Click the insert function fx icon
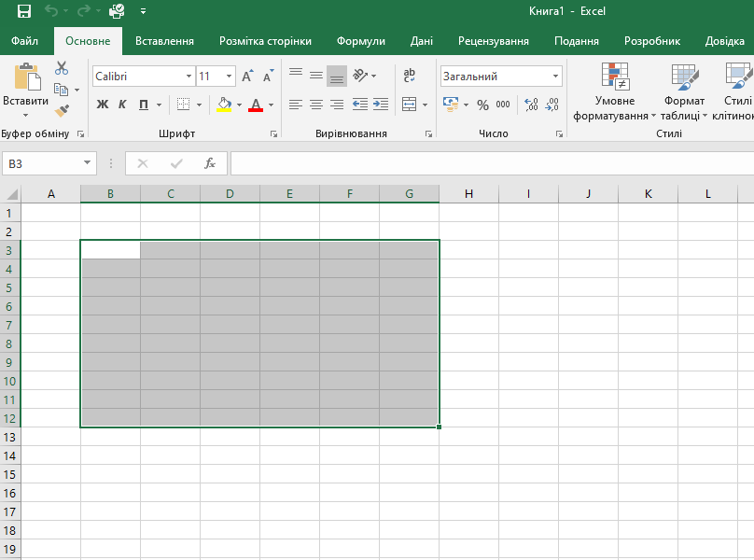Screen dimensions: 754x560 (x=210, y=163)
